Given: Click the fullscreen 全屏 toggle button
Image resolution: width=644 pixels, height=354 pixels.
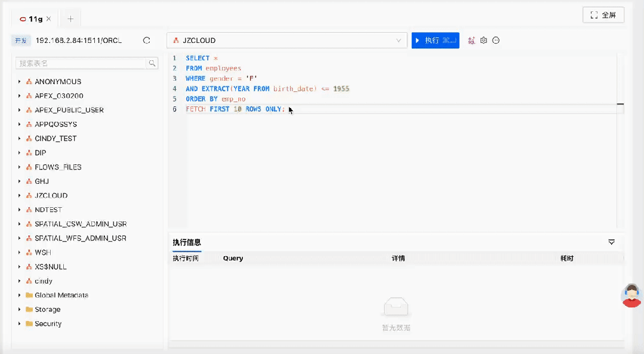Looking at the screenshot, I should pyautogui.click(x=603, y=15).
